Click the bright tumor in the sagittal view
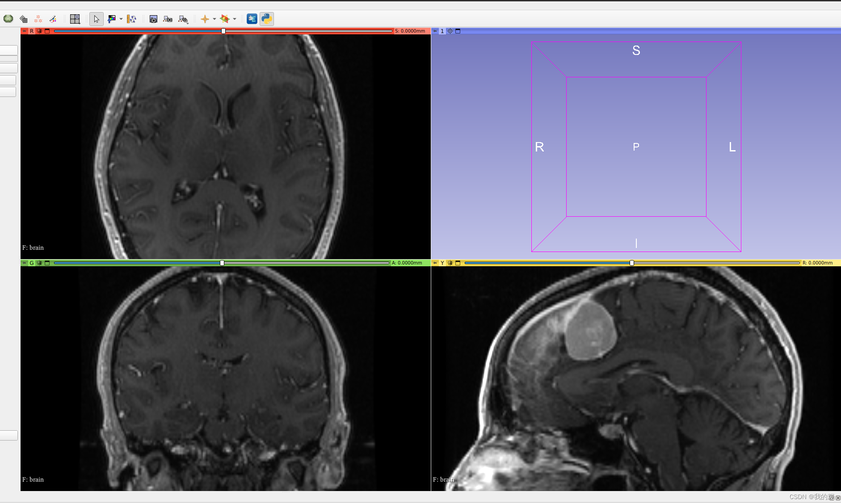 point(591,330)
